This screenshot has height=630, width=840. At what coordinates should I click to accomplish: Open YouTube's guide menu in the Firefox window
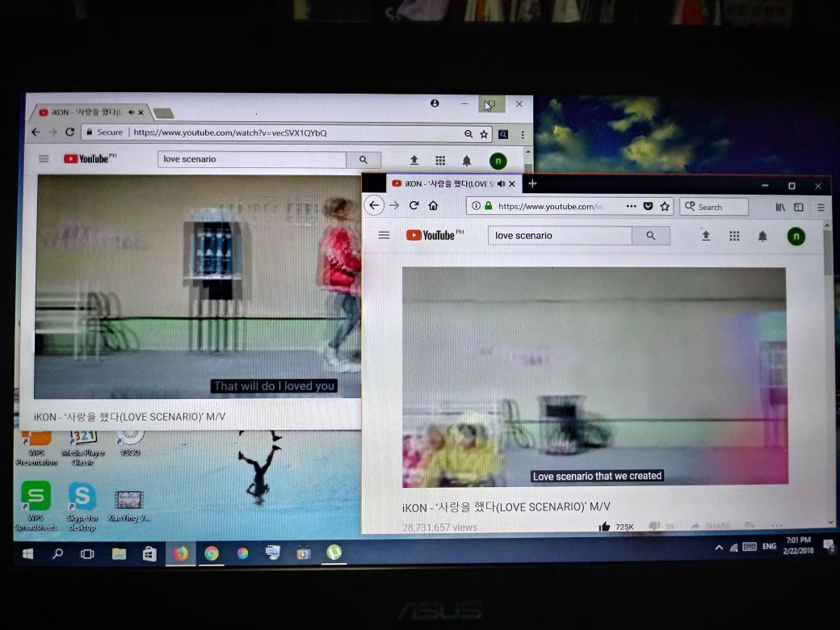click(384, 235)
